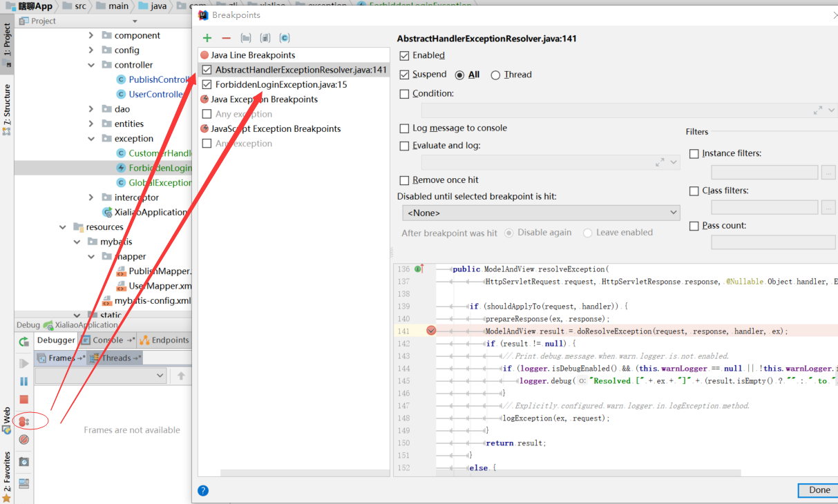
Task: Group breakpoints by package icon
Action: click(246, 38)
